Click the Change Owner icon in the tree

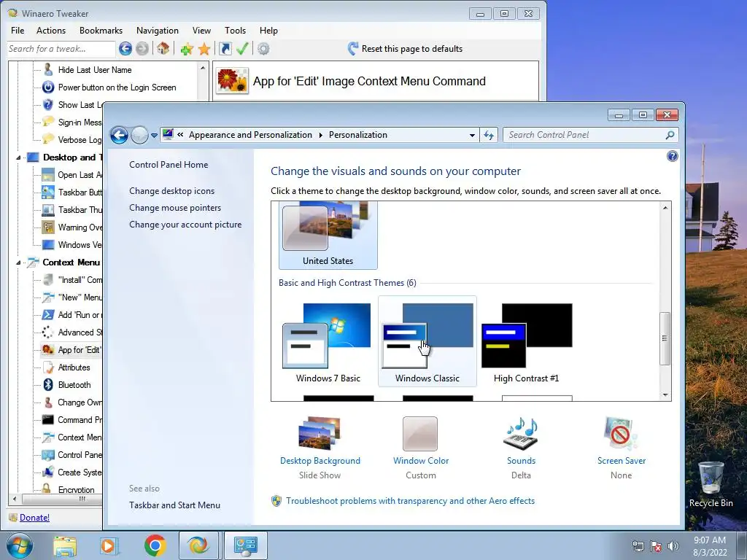tap(48, 402)
